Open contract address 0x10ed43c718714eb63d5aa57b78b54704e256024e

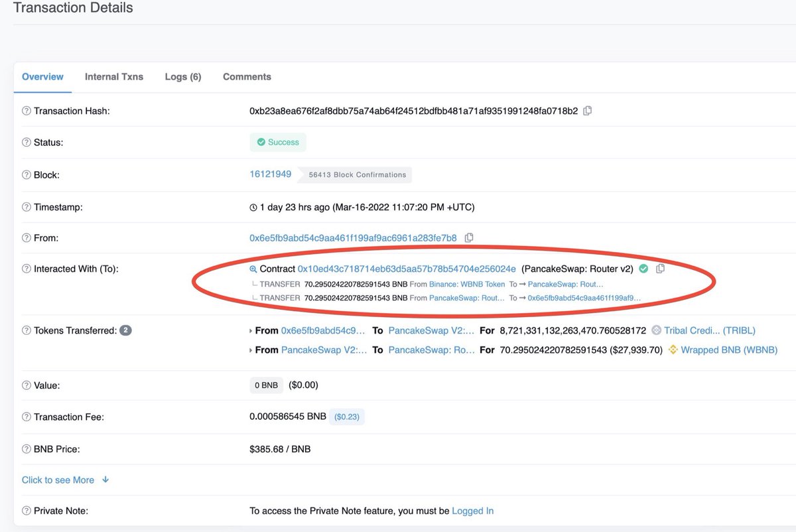pyautogui.click(x=407, y=269)
